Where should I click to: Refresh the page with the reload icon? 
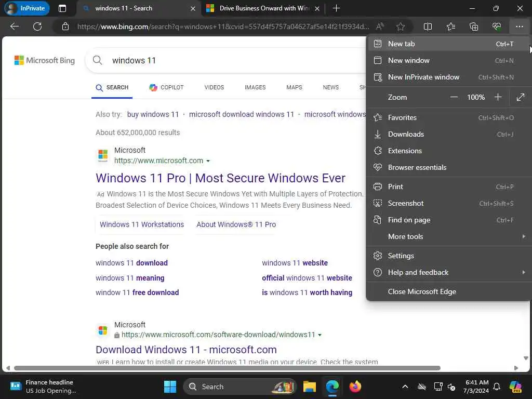pos(37,26)
